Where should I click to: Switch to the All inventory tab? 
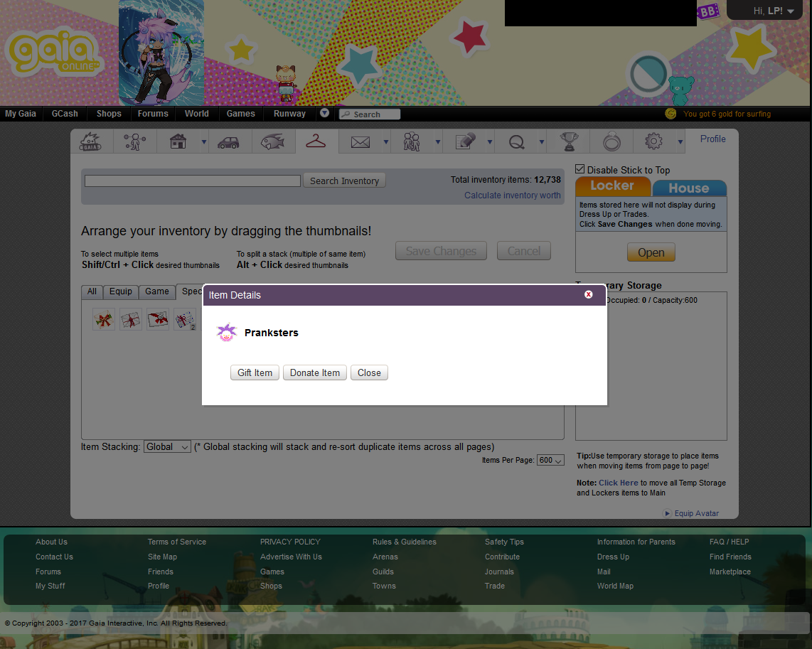click(92, 292)
